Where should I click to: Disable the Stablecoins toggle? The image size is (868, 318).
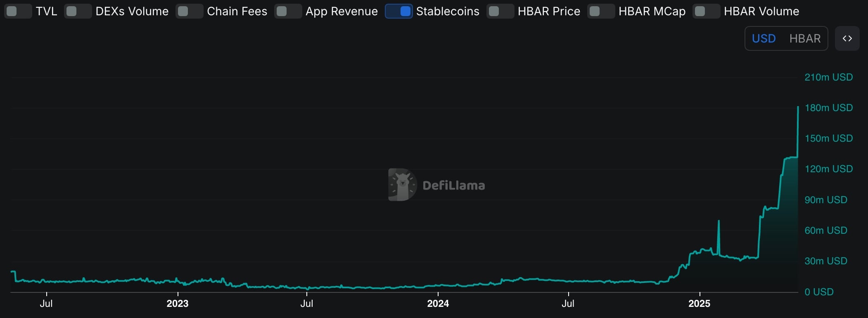tap(398, 11)
